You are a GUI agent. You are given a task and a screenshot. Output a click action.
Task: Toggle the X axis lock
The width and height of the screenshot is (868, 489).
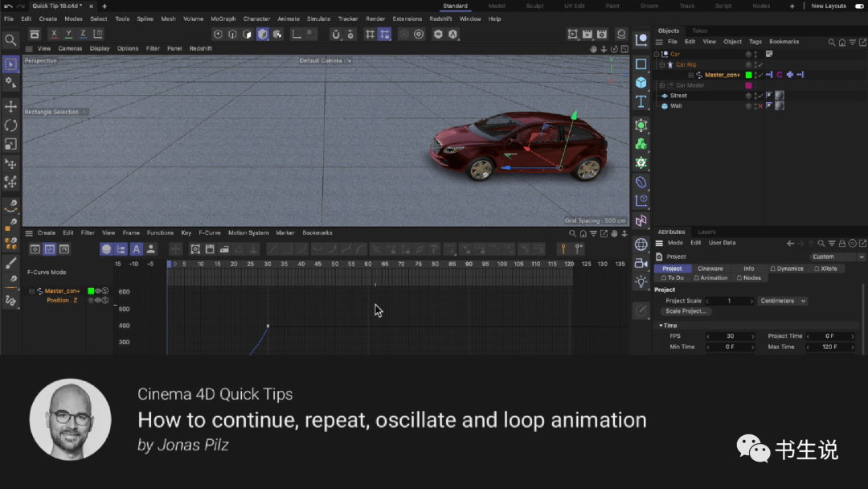(x=54, y=34)
